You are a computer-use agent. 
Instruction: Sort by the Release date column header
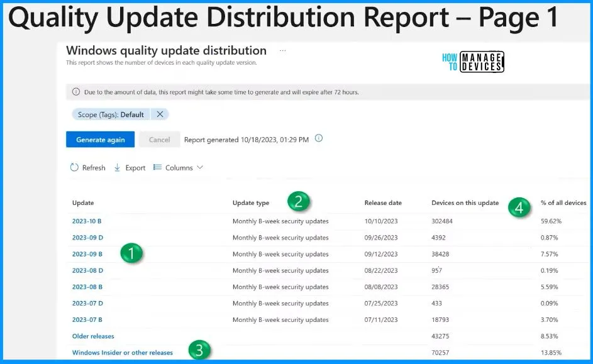click(x=383, y=202)
